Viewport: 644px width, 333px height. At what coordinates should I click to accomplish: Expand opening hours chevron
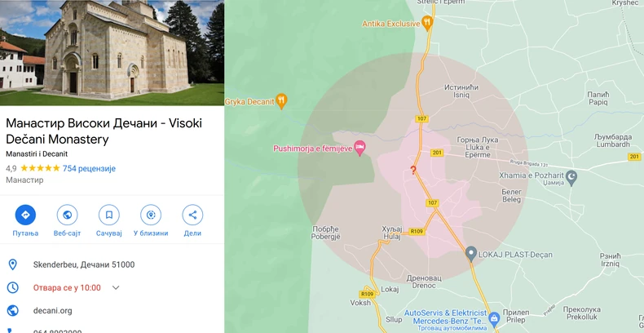tap(116, 288)
